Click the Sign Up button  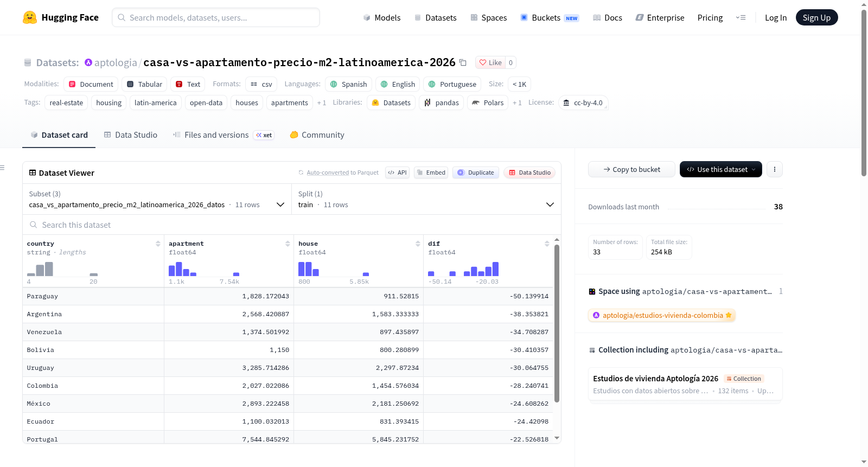(x=816, y=17)
